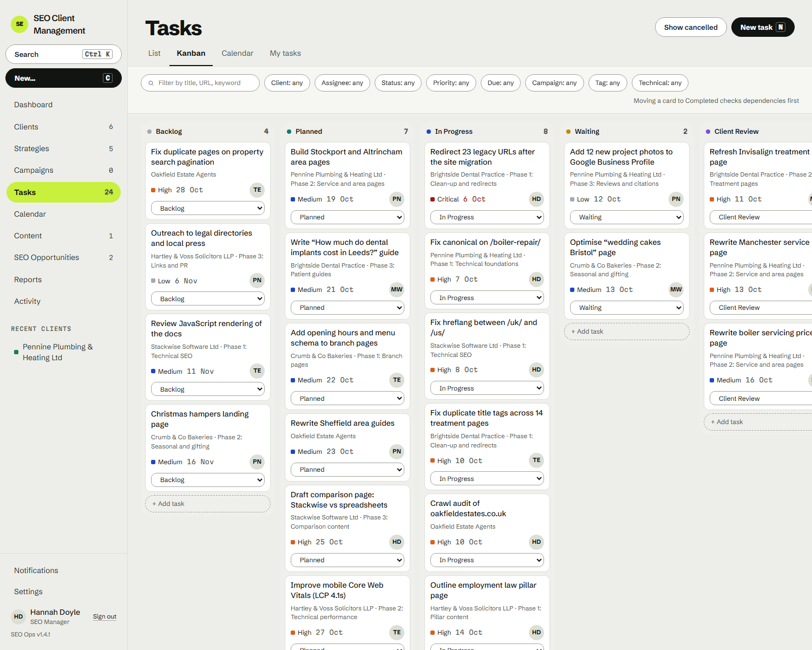Click PN avatar on Add 12 new project photos card
The height and width of the screenshot is (650, 812).
tap(676, 199)
